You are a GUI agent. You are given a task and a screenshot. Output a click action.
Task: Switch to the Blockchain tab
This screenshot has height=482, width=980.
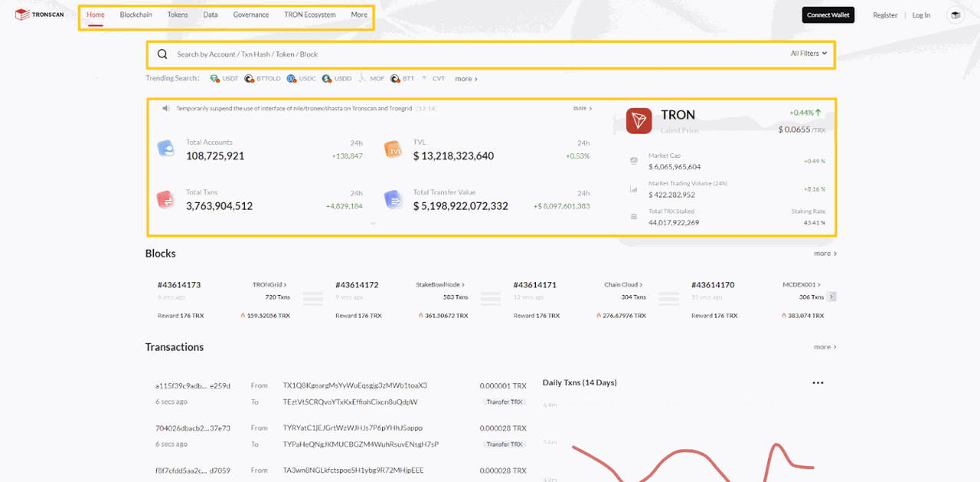[x=136, y=14]
